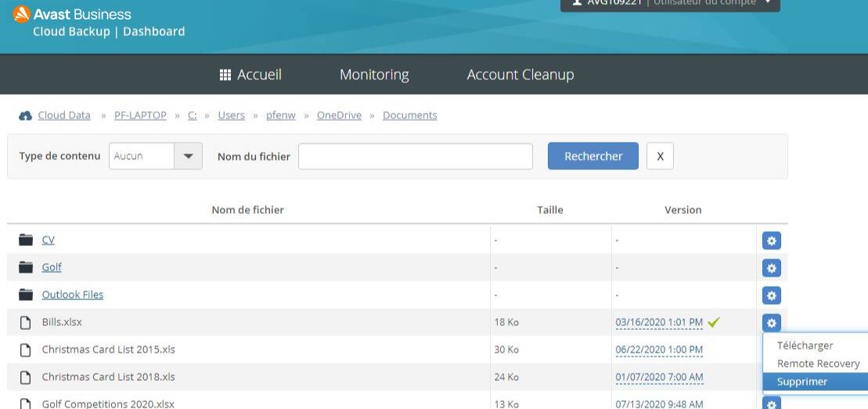The image size is (868, 409).
Task: Expand the Type de contenu dropdown
Action: click(187, 156)
